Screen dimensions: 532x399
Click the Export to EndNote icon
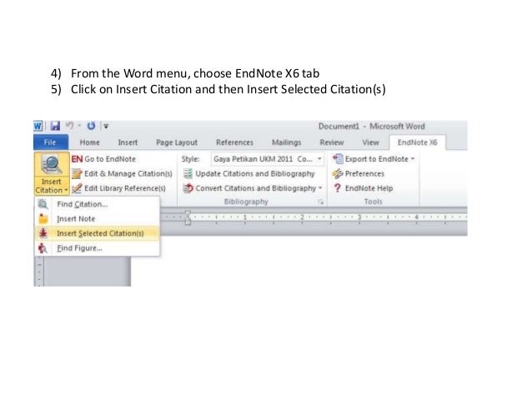pos(338,159)
